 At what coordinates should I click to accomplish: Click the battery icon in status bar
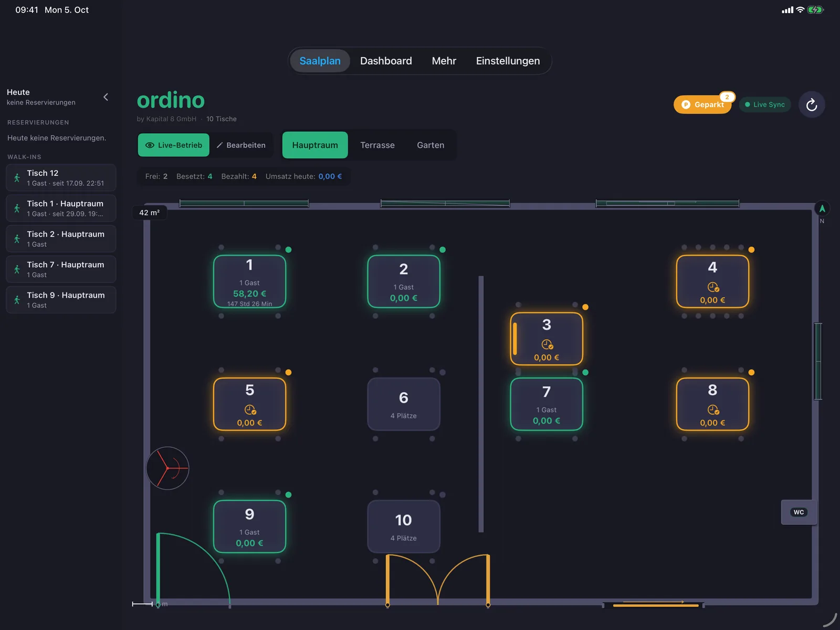click(815, 10)
